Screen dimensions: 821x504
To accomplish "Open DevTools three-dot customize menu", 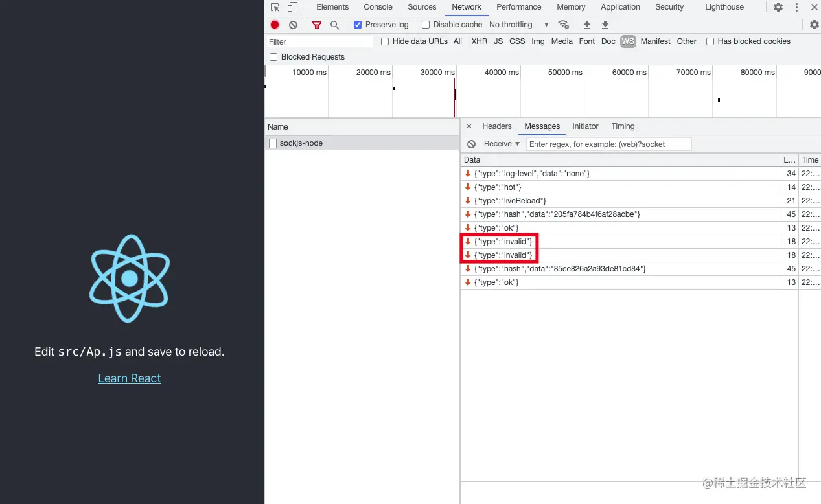I will (x=796, y=7).
